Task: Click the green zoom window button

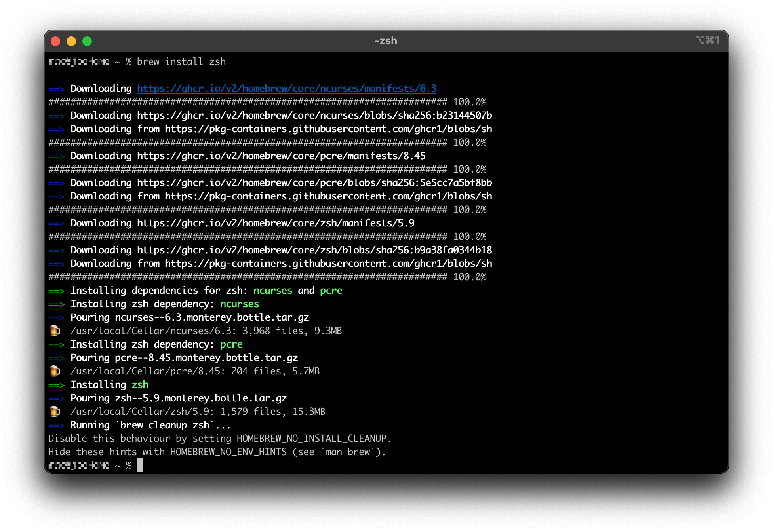Action: [87, 41]
